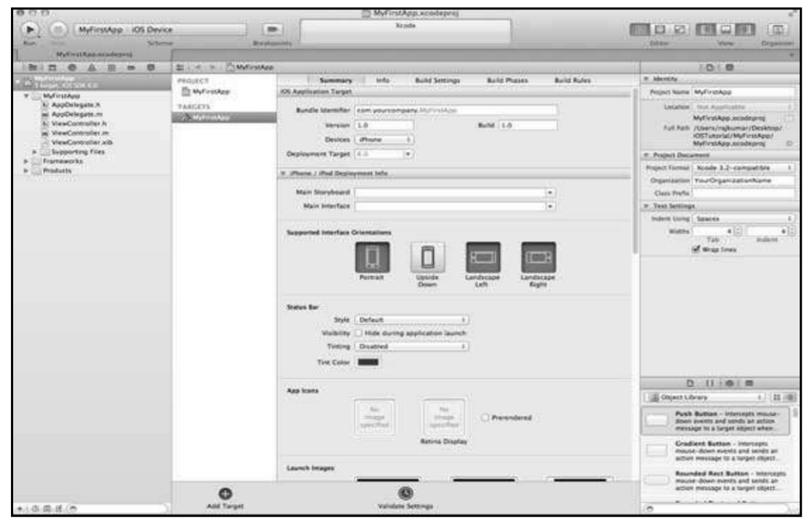Select the MyFirstApp iOS Device scheme

coord(160,29)
